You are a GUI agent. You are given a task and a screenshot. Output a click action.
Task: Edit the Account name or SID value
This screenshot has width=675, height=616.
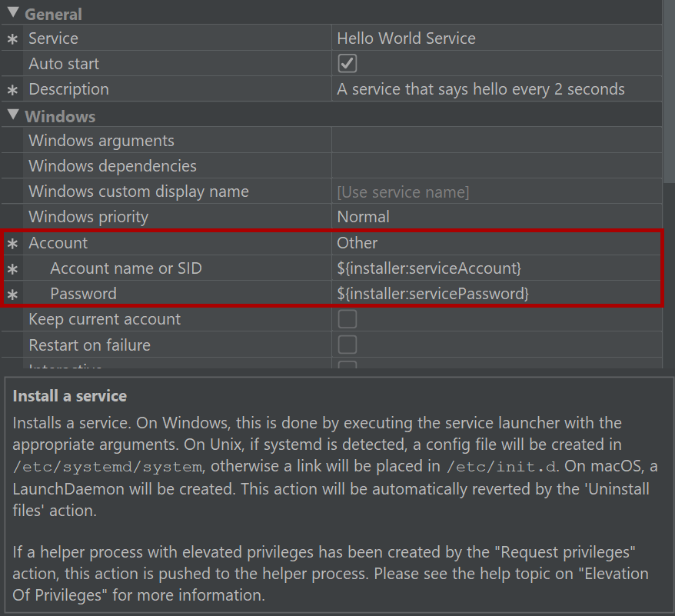pos(497,268)
